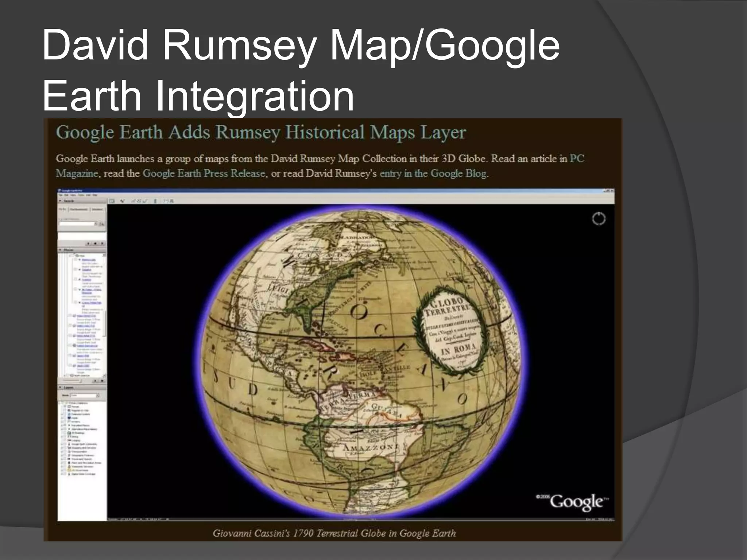The image size is (747, 560).
Task: Click the stop tour button under Places
Action: [102, 381]
